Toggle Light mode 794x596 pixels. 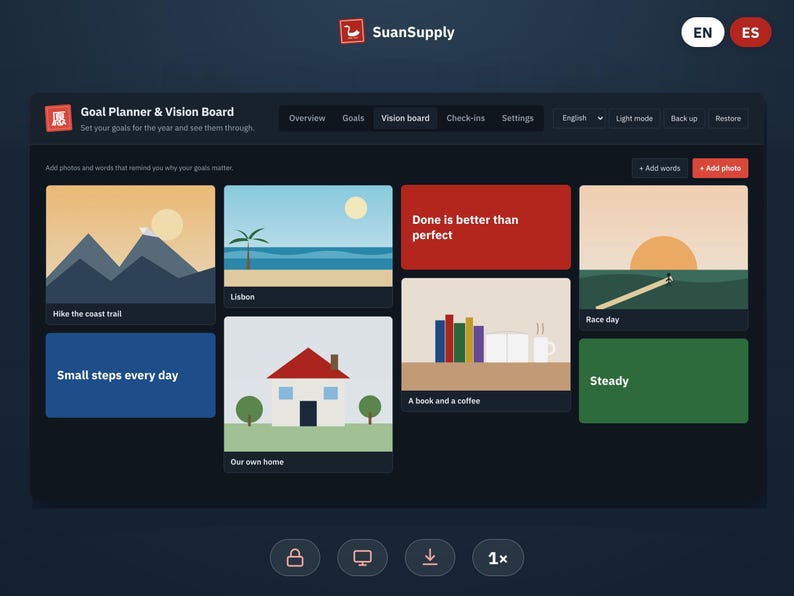pyautogui.click(x=634, y=118)
